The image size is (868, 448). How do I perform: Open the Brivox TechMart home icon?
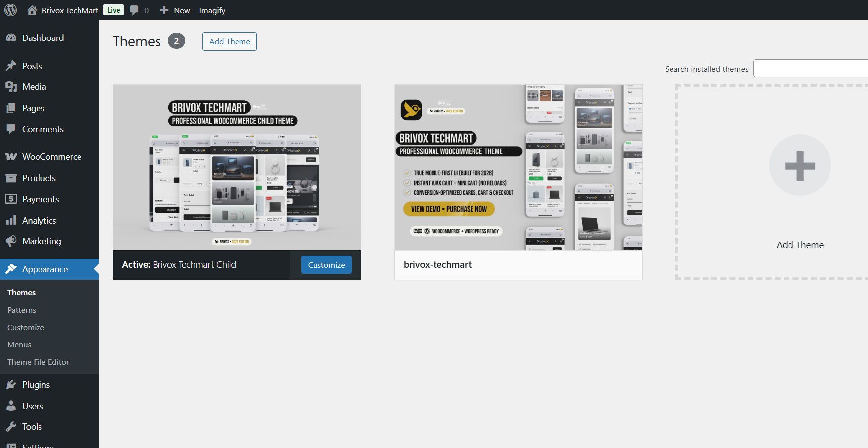point(32,10)
